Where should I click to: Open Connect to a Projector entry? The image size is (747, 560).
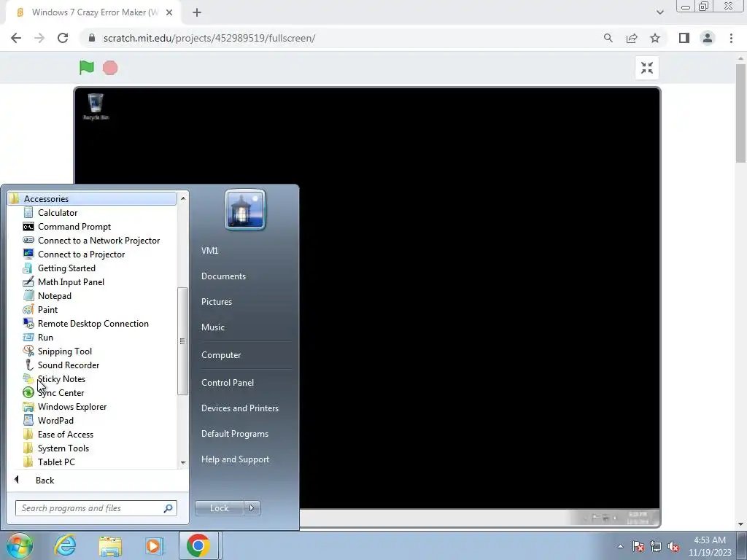coord(81,254)
